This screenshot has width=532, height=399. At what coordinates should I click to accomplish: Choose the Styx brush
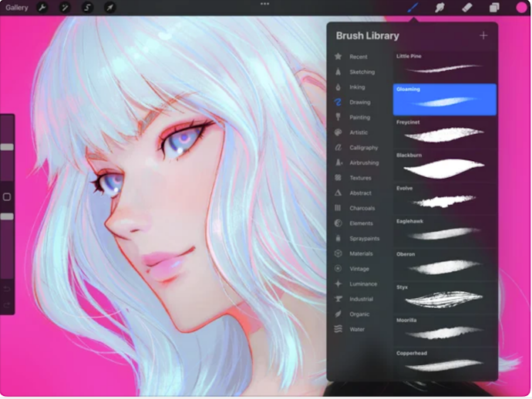(445, 297)
